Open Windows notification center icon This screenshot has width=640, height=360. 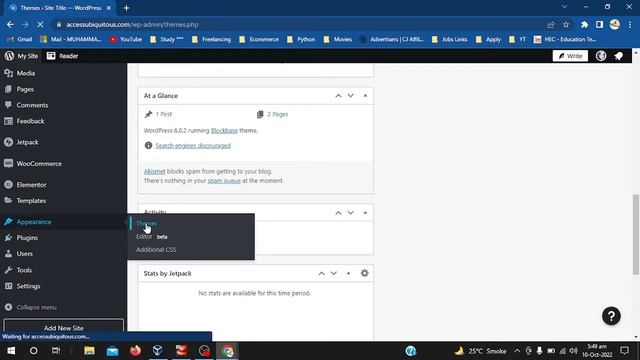click(624, 351)
